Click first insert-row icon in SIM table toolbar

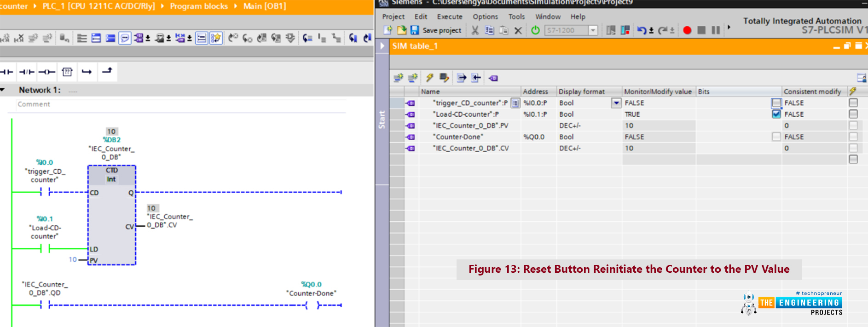pyautogui.click(x=399, y=78)
